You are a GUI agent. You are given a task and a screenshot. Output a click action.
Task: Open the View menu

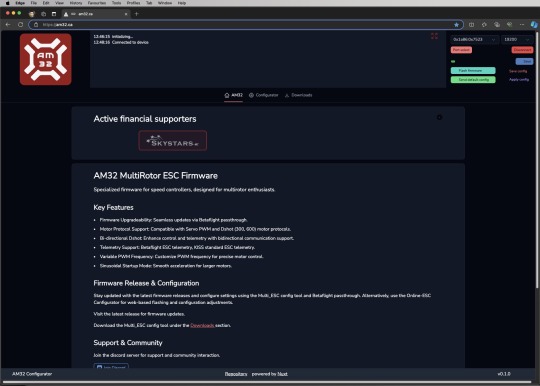tap(59, 3)
